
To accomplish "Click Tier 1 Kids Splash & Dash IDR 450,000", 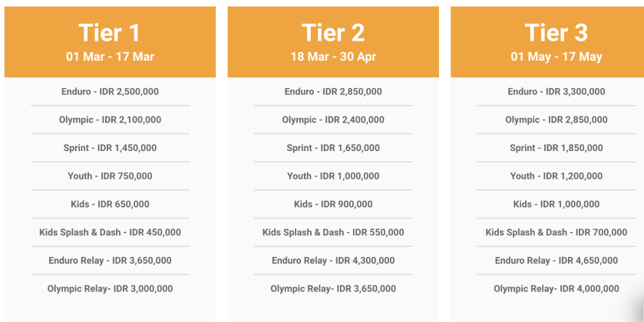I will coord(110,232).
